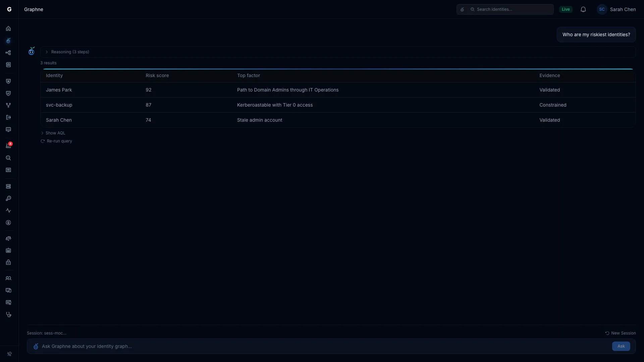
Task: Click Constrained evidence for svc-backup
Action: [x=553, y=105]
